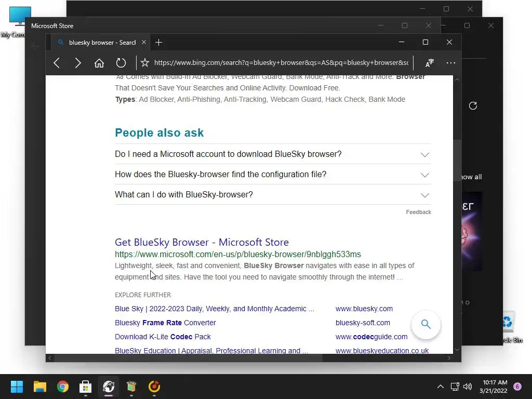532x399 pixels.
Task: Open File Explorer from taskbar
Action: point(39,387)
